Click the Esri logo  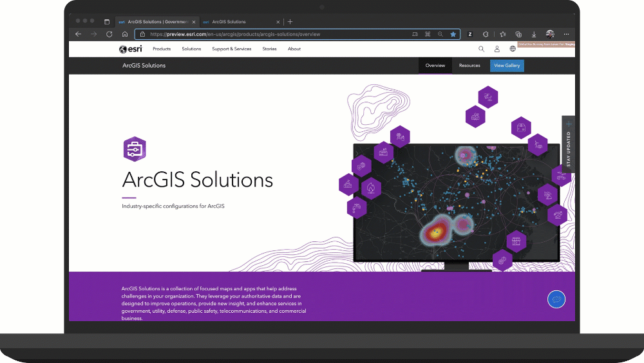click(131, 49)
